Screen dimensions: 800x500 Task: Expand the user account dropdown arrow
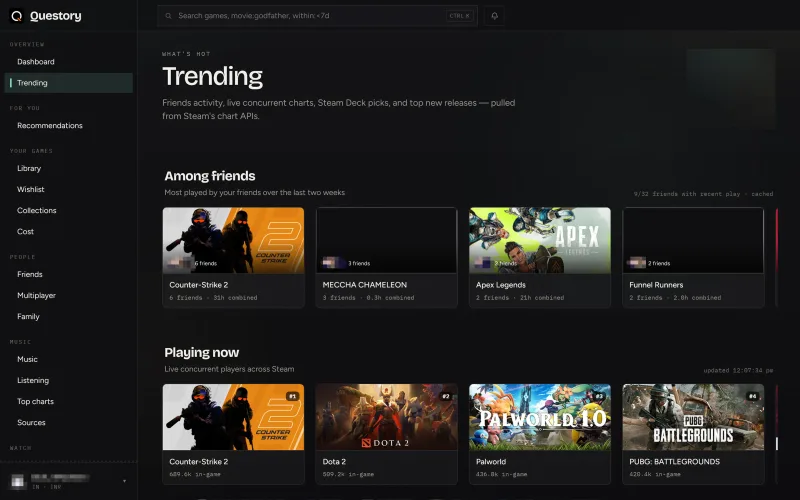coord(124,481)
